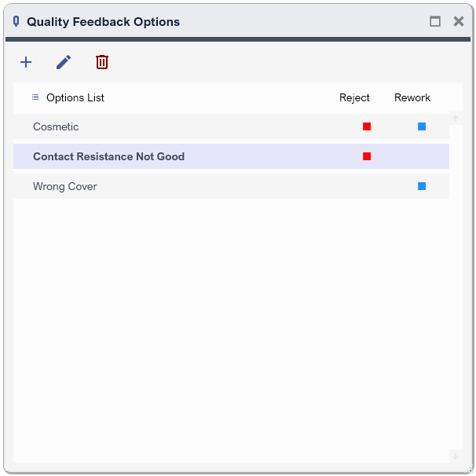The height and width of the screenshot is (476, 476).
Task: Toggle Contact Resistance Not Good Reject marker
Action: tap(367, 156)
